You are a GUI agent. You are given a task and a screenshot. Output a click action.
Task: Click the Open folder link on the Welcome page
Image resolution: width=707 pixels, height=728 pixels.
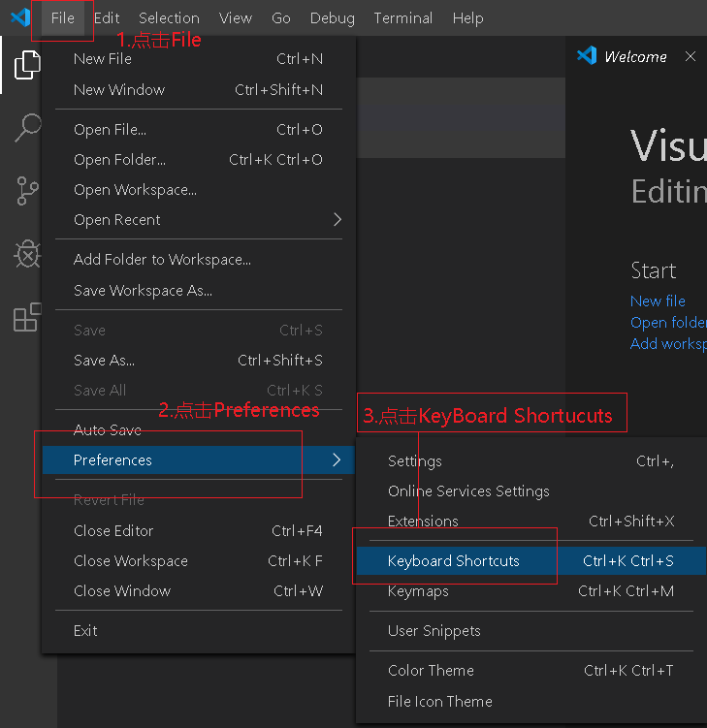tap(668, 322)
